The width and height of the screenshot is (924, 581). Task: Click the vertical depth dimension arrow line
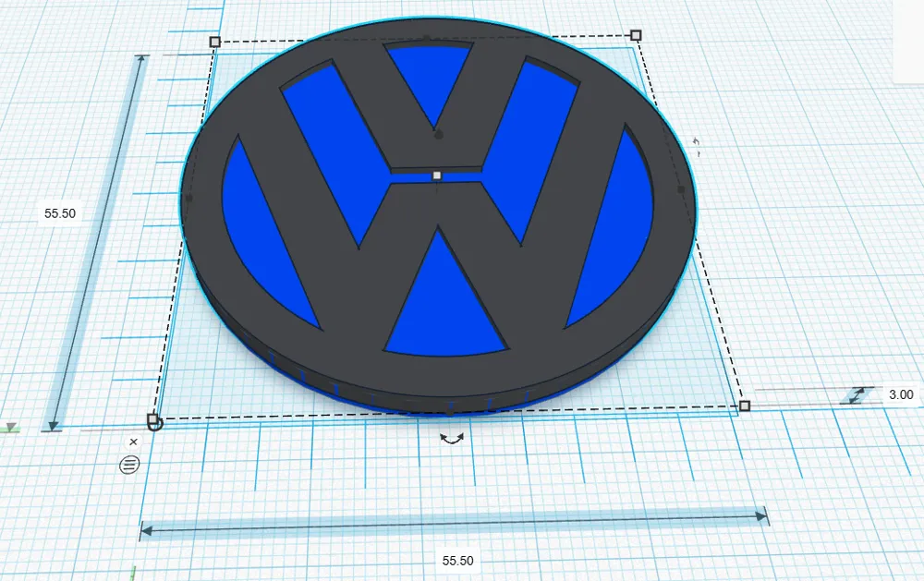coord(97,243)
